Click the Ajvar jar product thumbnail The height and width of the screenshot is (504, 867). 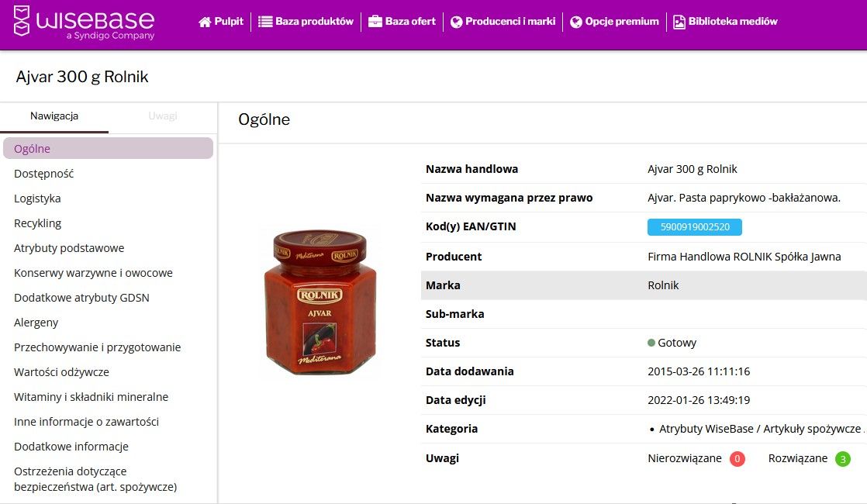click(x=320, y=302)
